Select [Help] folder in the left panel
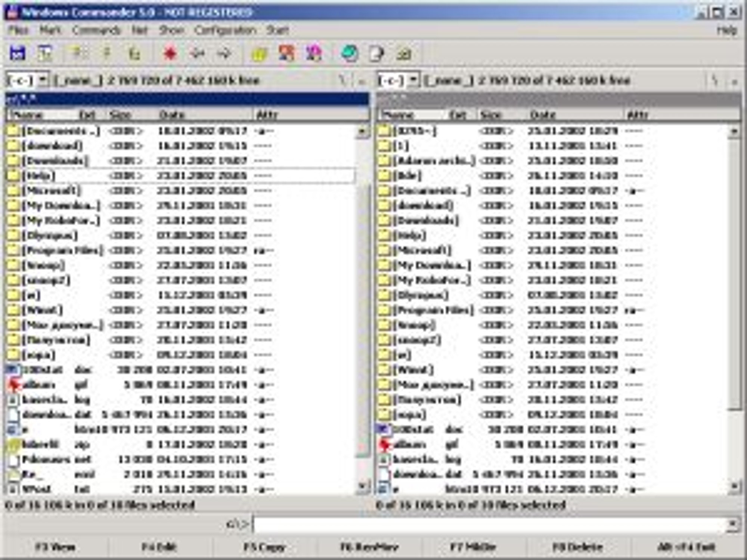The height and width of the screenshot is (560, 747). (x=180, y=176)
